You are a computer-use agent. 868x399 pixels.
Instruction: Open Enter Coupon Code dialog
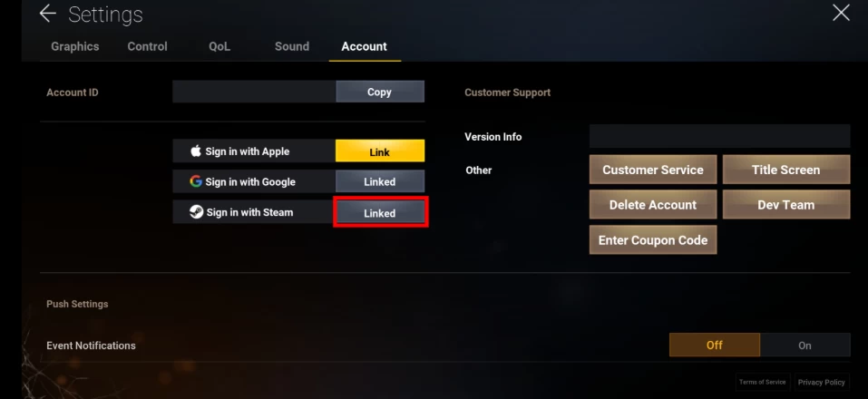click(653, 240)
